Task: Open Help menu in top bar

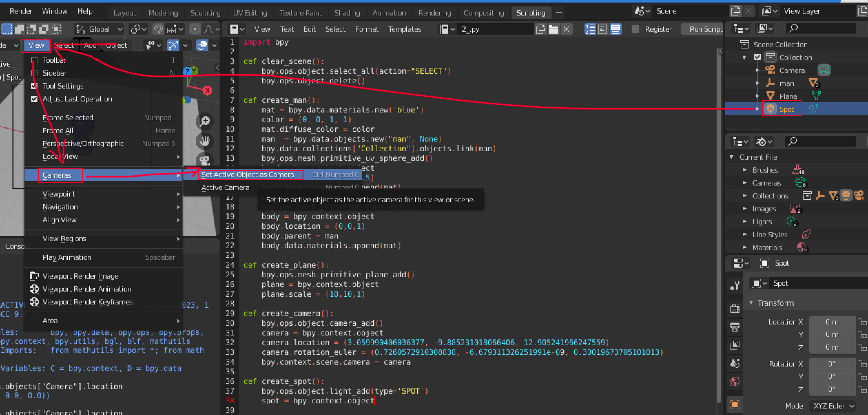Action: point(85,11)
